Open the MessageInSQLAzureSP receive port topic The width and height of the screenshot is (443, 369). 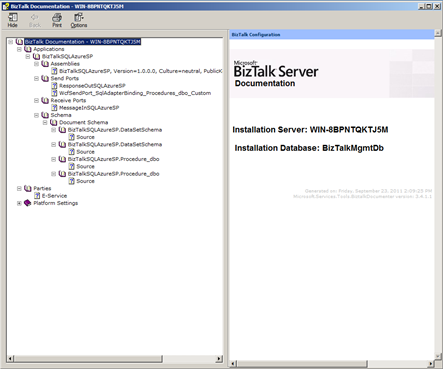point(89,108)
